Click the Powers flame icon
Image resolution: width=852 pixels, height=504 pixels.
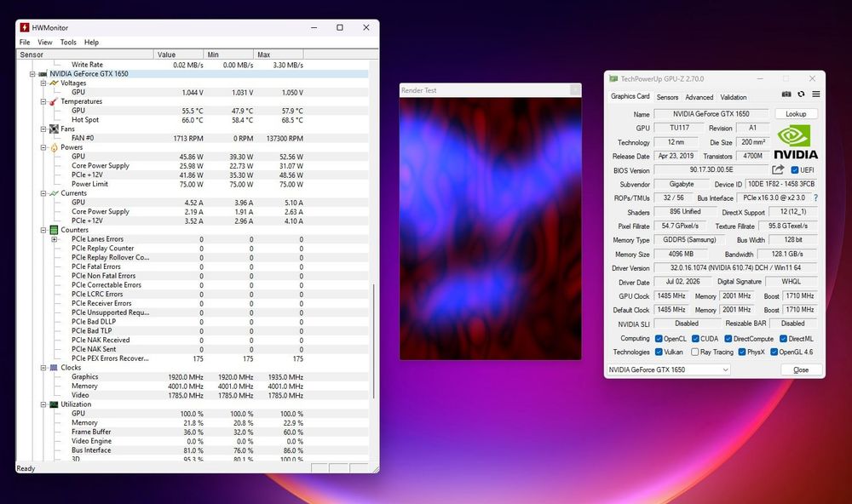click(54, 147)
